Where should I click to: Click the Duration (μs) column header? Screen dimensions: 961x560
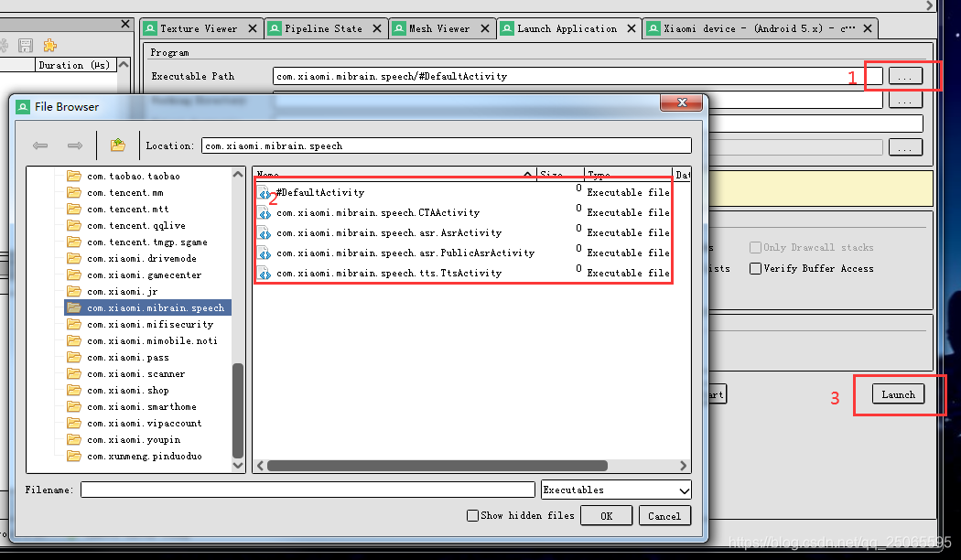coord(75,65)
